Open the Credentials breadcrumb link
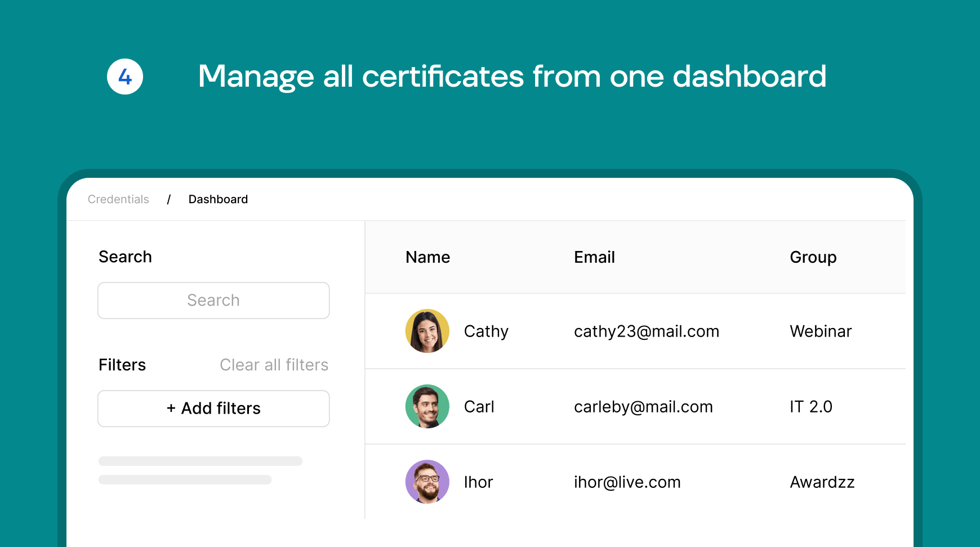The height and width of the screenshot is (547, 980). [x=118, y=199]
